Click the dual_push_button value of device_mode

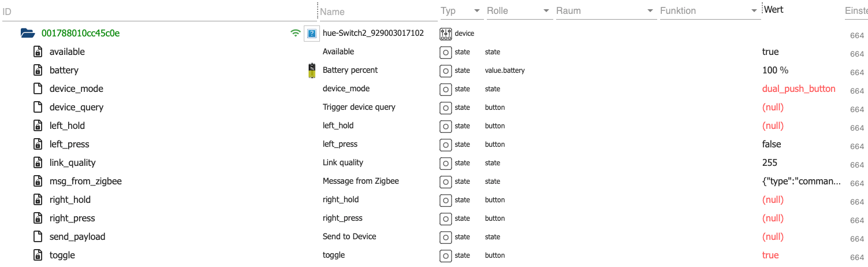[799, 89]
